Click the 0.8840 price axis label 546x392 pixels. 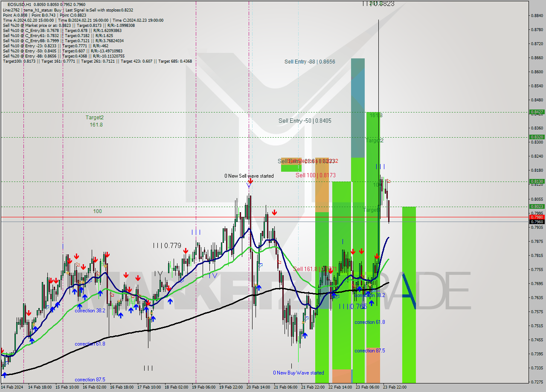point(537,16)
